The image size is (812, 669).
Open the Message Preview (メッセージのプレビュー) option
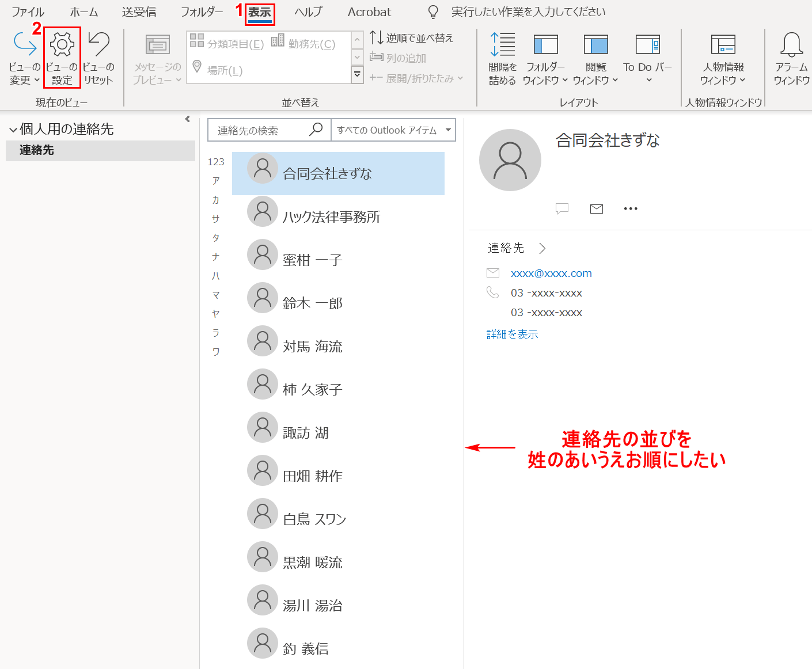[157, 59]
